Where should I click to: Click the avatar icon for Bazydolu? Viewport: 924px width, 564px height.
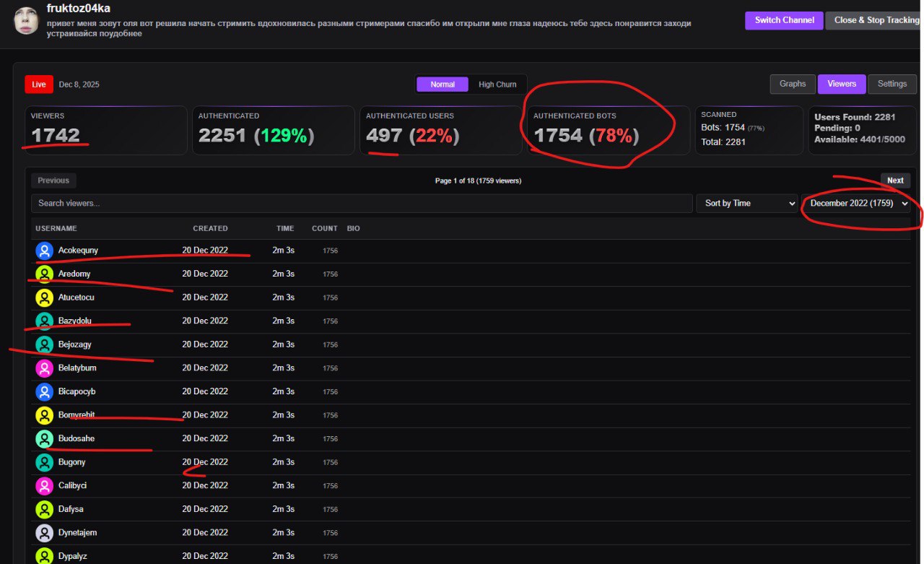pos(45,321)
